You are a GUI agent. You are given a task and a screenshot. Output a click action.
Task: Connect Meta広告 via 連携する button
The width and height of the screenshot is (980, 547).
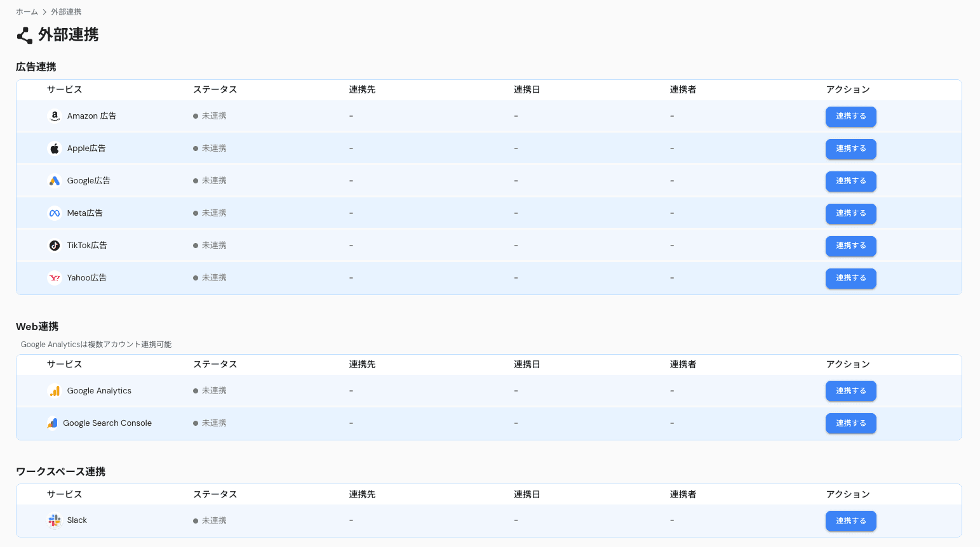pyautogui.click(x=850, y=214)
